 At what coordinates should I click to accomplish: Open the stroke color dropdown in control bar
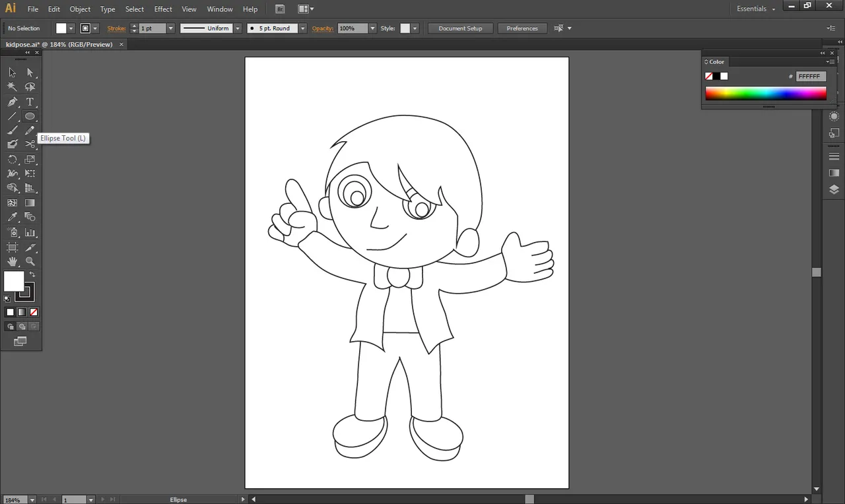[x=95, y=28]
